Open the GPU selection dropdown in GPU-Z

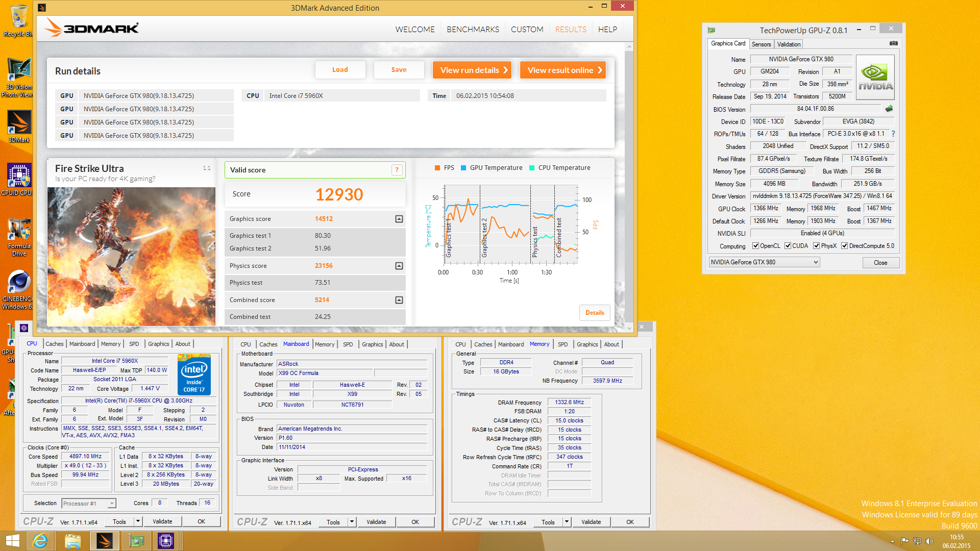click(764, 262)
